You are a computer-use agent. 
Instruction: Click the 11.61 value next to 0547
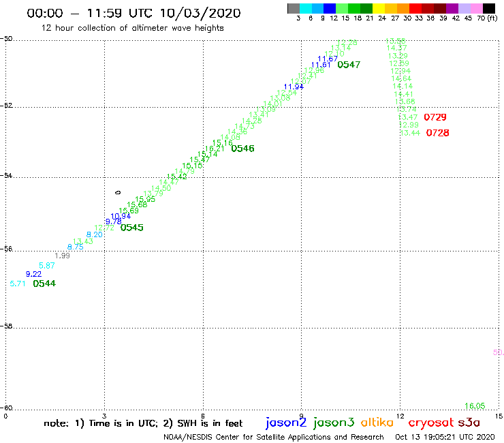(321, 65)
